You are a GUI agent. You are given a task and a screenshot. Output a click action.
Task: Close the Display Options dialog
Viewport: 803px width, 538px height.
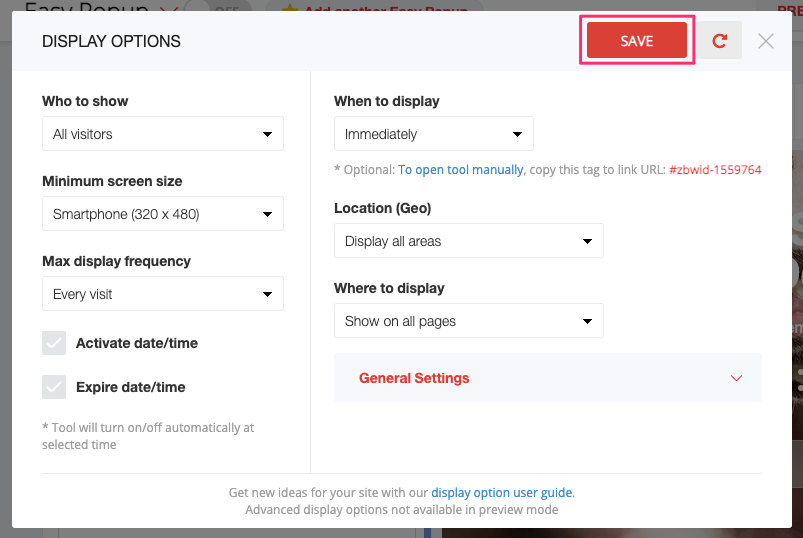click(x=766, y=41)
